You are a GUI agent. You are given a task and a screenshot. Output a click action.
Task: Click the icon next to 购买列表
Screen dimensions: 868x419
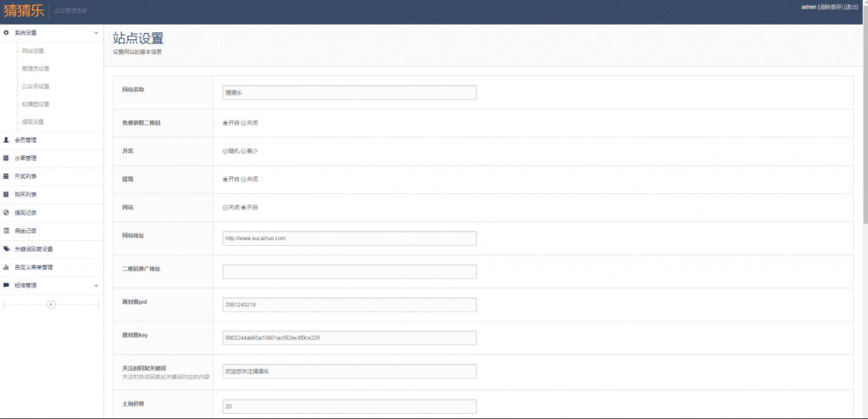click(x=7, y=194)
